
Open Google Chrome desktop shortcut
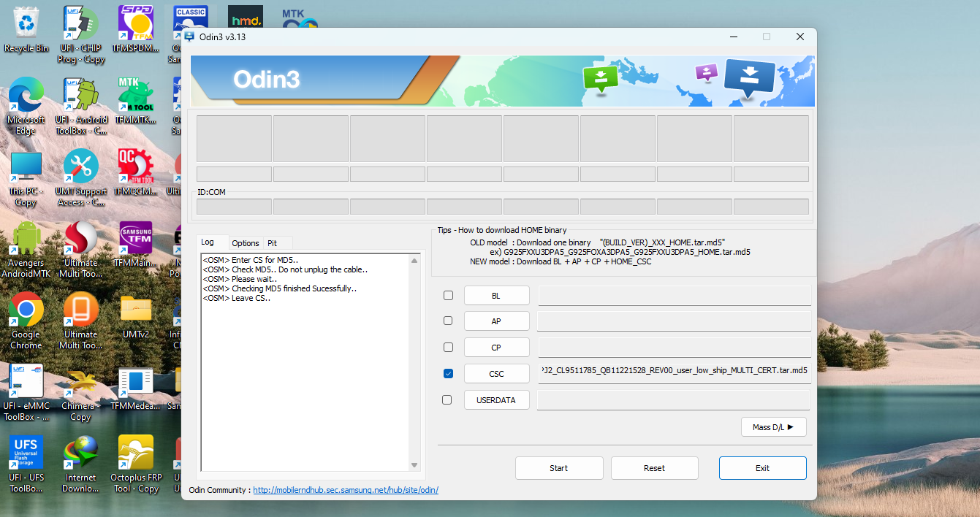26,311
